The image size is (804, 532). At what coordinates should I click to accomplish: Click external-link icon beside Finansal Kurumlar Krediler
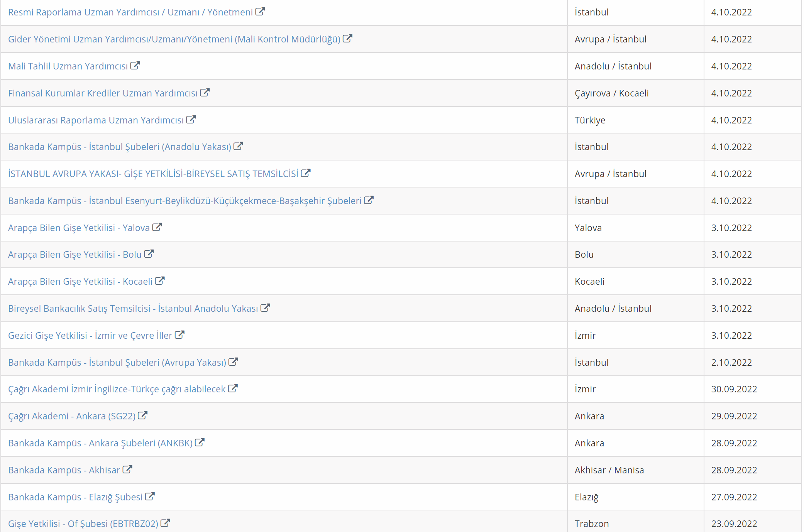click(205, 93)
